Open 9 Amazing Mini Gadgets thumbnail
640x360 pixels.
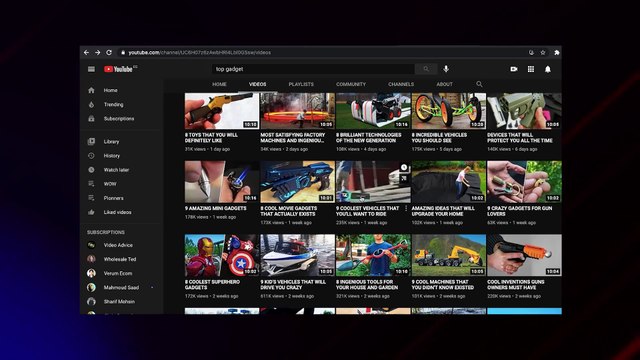222,182
